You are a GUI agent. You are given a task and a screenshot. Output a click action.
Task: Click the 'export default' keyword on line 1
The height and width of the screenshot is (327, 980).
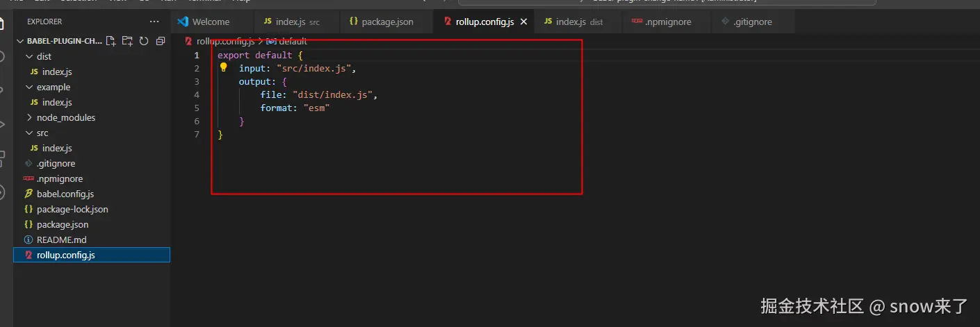pos(254,55)
